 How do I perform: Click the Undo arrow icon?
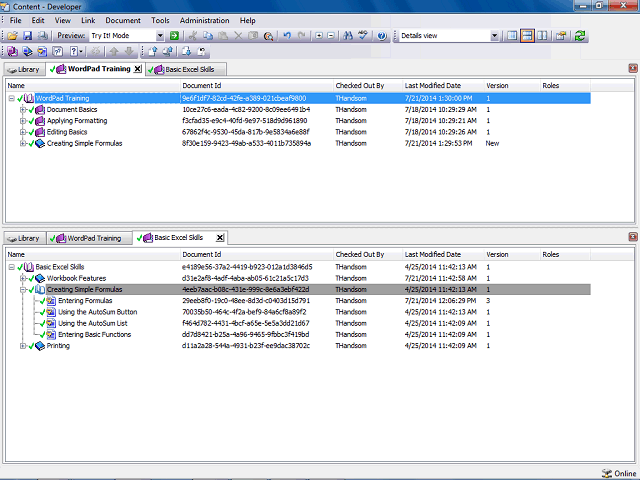[x=287, y=36]
